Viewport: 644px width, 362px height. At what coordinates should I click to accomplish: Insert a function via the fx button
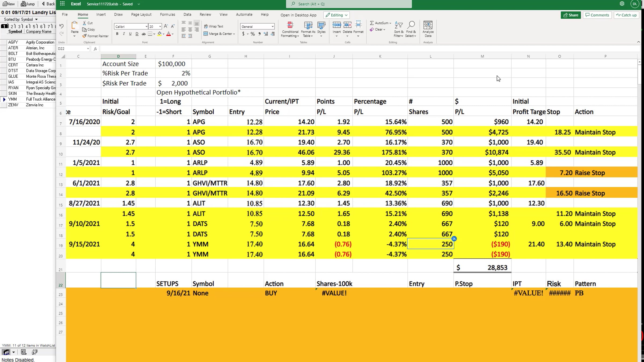(95, 49)
